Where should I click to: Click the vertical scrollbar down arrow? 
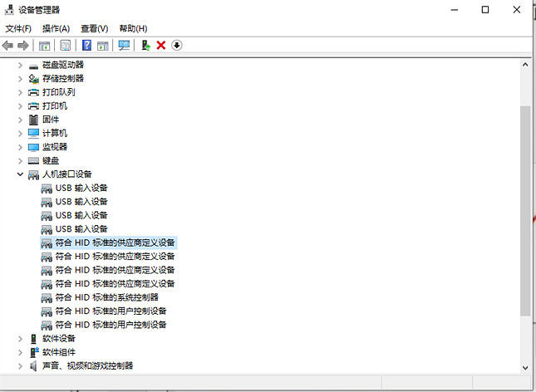[525, 367]
